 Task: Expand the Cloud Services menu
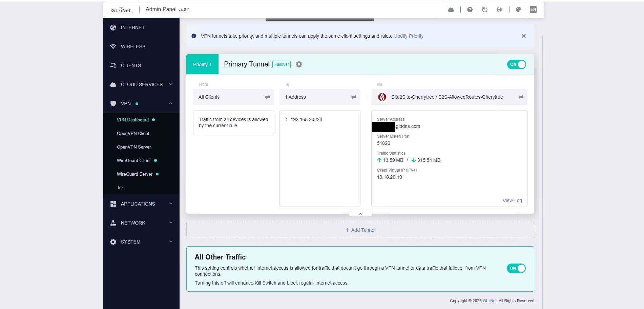coord(142,84)
